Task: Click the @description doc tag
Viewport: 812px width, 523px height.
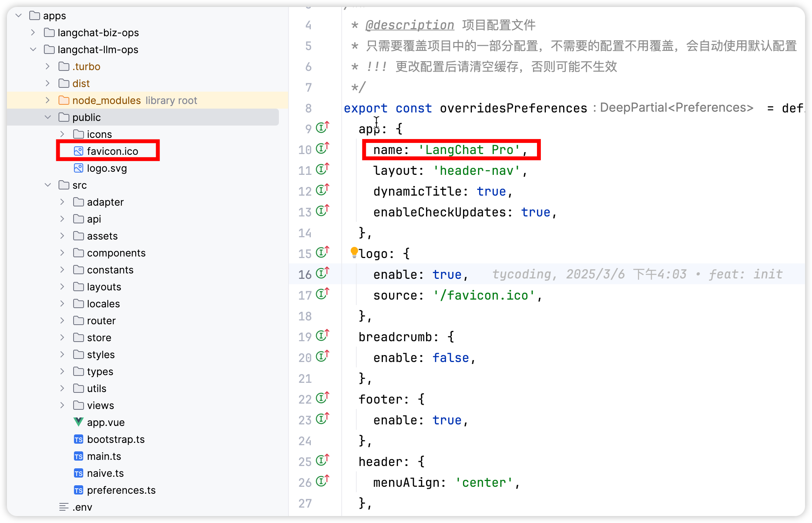Action: point(409,25)
